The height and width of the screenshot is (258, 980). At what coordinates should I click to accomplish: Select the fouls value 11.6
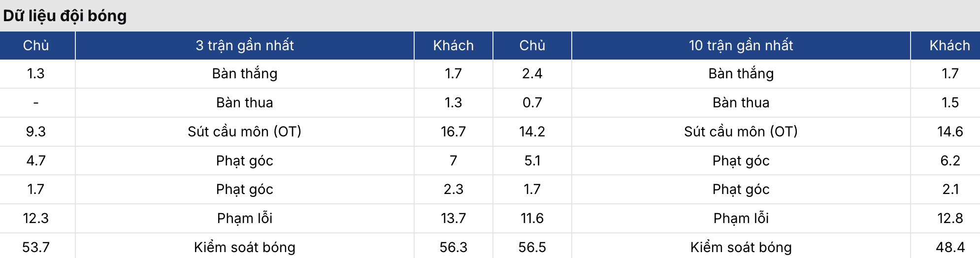point(532,218)
